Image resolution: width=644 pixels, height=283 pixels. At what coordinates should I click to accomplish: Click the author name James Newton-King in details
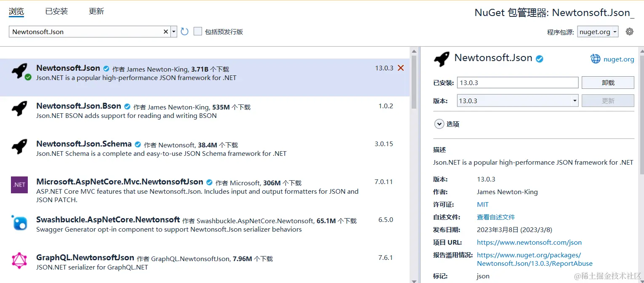pyautogui.click(x=507, y=192)
